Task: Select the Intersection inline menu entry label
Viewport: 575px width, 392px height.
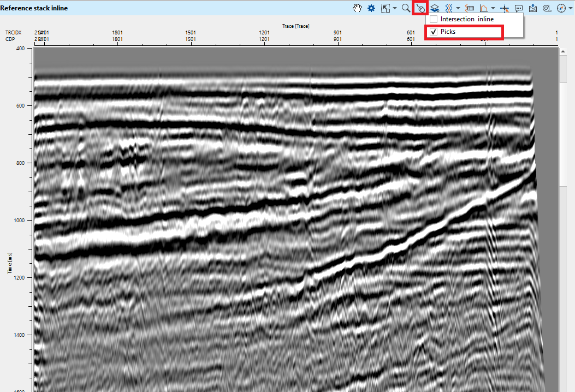Action: tap(467, 19)
